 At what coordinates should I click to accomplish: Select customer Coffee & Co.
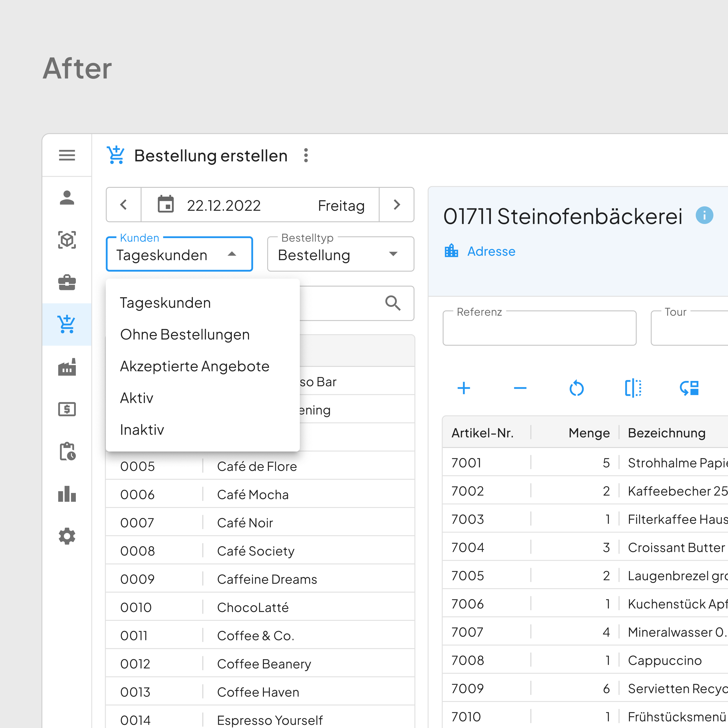pos(260,635)
